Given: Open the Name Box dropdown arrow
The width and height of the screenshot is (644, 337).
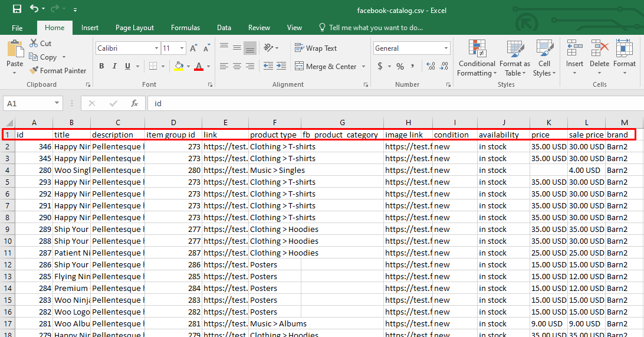Looking at the screenshot, I should click(57, 103).
